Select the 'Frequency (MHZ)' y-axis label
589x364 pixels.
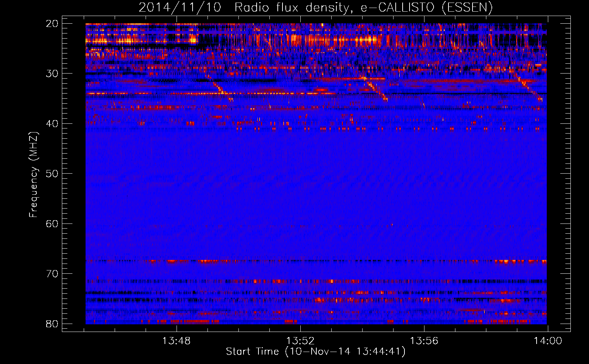click(33, 174)
